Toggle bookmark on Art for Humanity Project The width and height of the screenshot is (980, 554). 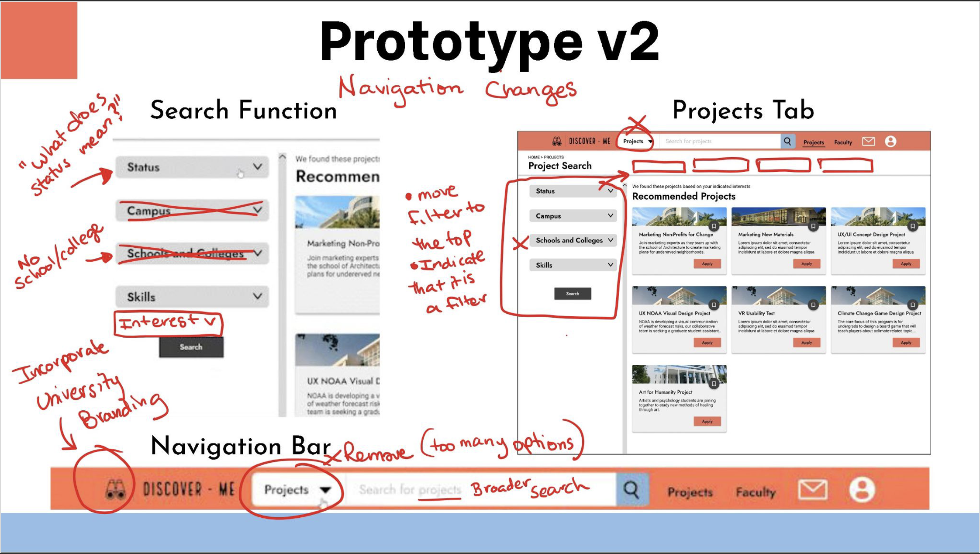pyautogui.click(x=714, y=384)
